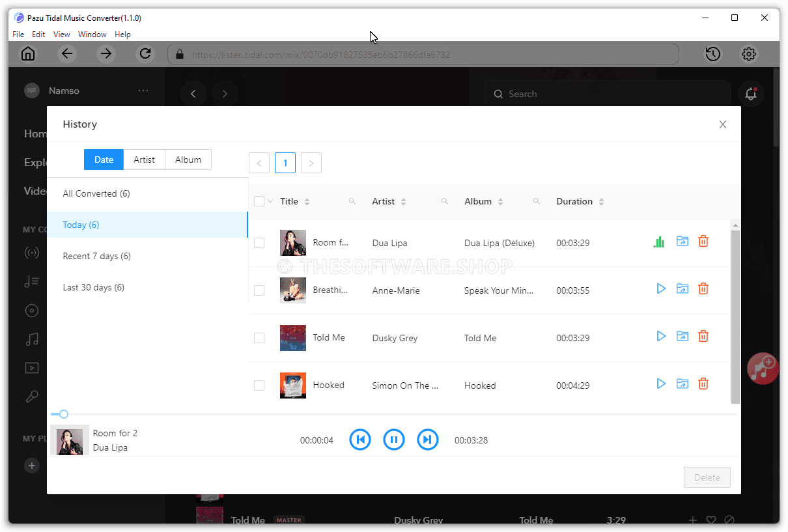
Task: Check the box for the Told Me row
Action: coord(259,338)
